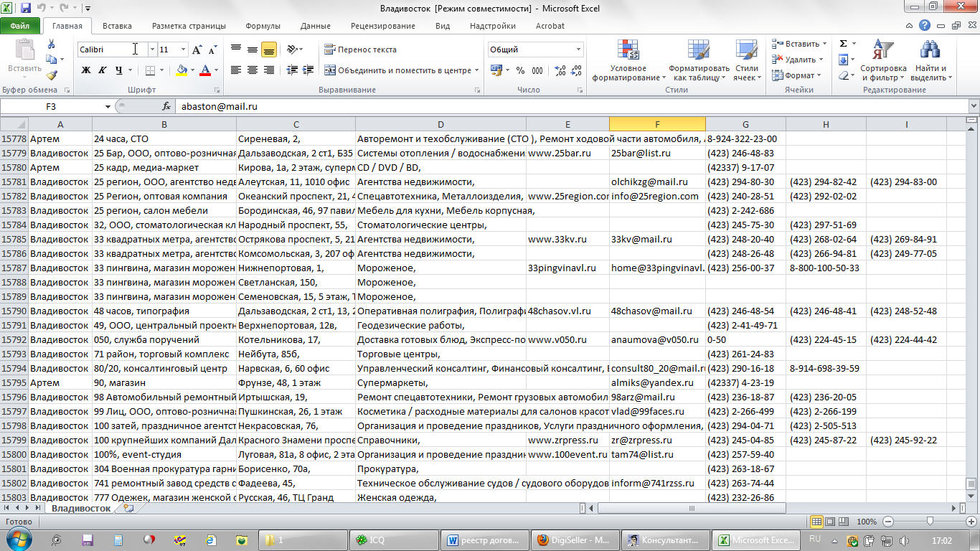Click the zoom slider handle
Viewport: 980px width, 551px height.
tap(930, 522)
